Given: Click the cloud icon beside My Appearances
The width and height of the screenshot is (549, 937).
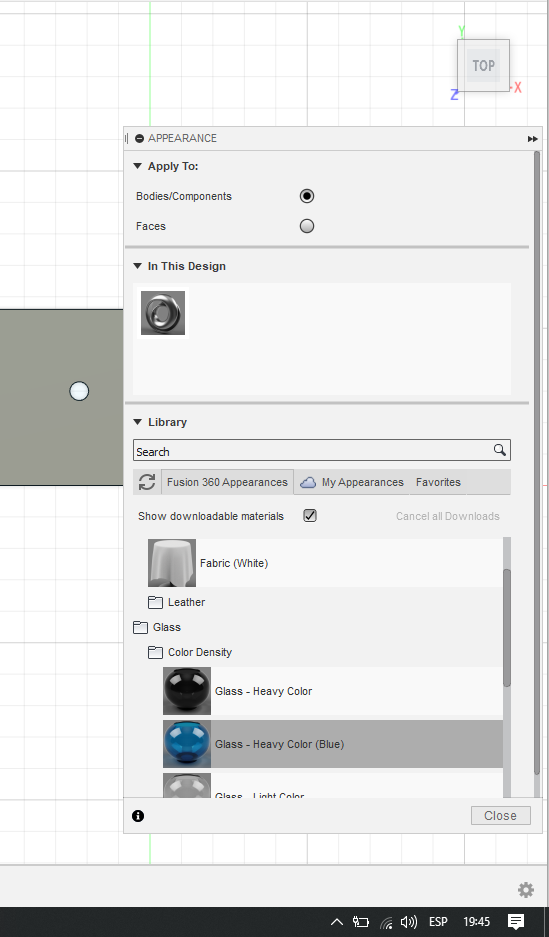Looking at the screenshot, I should coord(308,482).
